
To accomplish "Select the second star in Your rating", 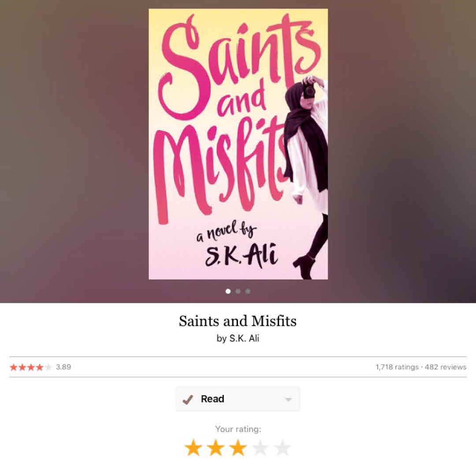I will [216, 447].
